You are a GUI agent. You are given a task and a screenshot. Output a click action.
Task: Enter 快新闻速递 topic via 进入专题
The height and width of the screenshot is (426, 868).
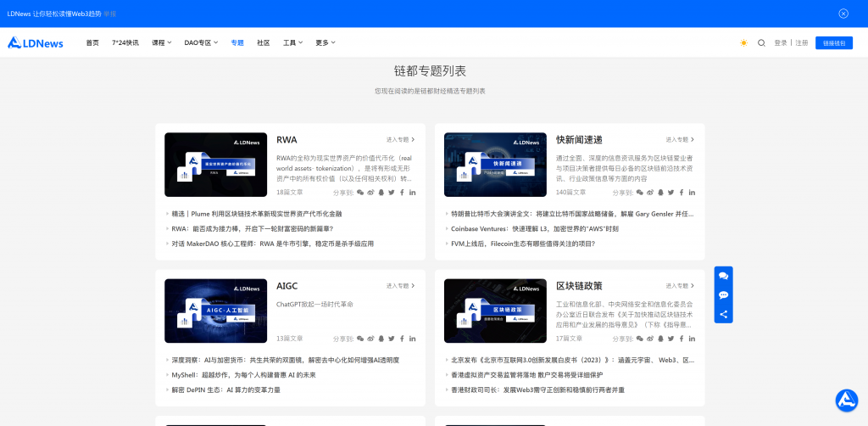click(681, 140)
